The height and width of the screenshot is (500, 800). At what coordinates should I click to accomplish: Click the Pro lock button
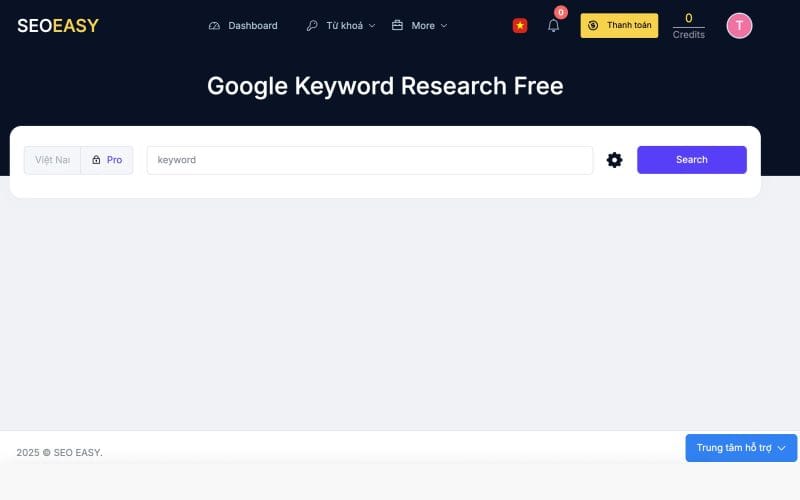coord(107,160)
